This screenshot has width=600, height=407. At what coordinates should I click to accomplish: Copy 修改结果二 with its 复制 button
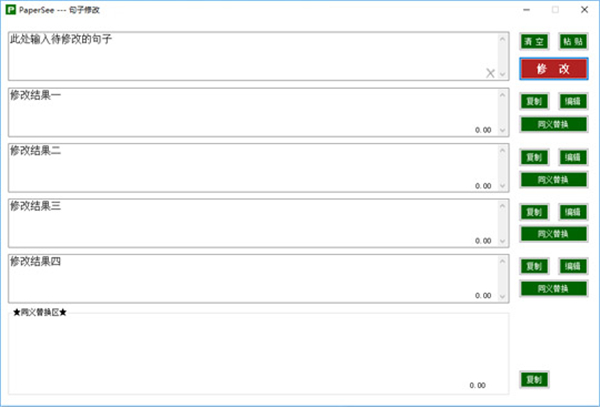[x=534, y=157]
